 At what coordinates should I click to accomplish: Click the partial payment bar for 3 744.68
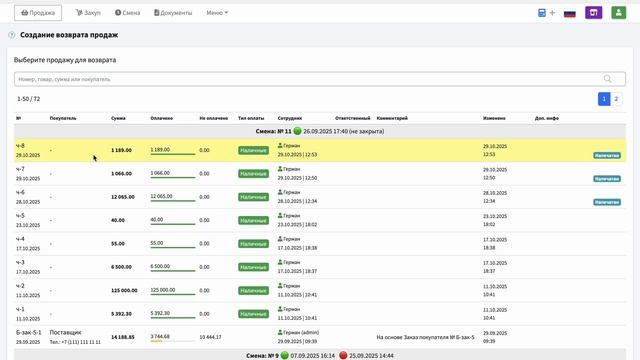[173, 341]
